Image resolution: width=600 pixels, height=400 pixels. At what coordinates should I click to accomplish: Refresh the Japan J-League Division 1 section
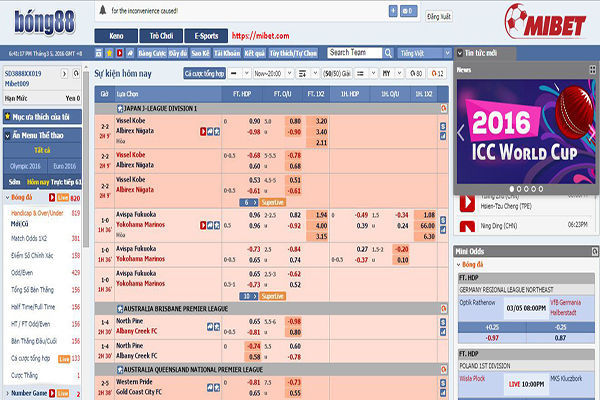coord(443,109)
